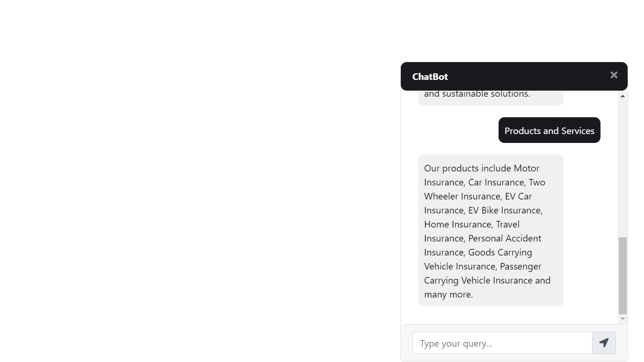Send the query with the paper plane icon
This screenshot has width=644, height=362.
point(604,343)
